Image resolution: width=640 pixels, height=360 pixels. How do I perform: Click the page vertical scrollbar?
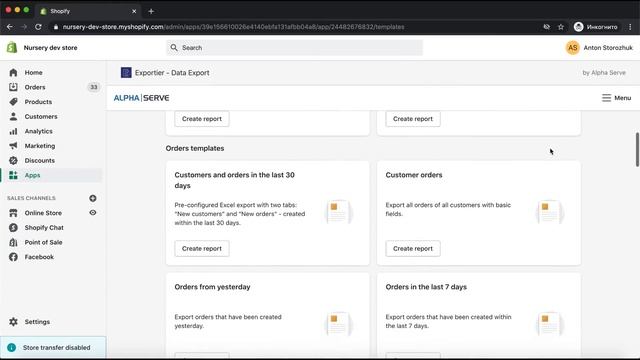(637, 149)
